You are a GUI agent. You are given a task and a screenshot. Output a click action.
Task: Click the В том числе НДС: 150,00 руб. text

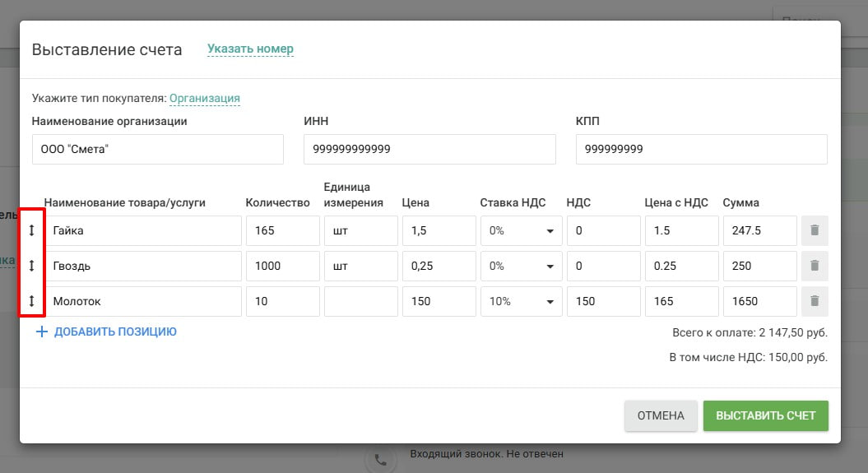[x=748, y=357]
